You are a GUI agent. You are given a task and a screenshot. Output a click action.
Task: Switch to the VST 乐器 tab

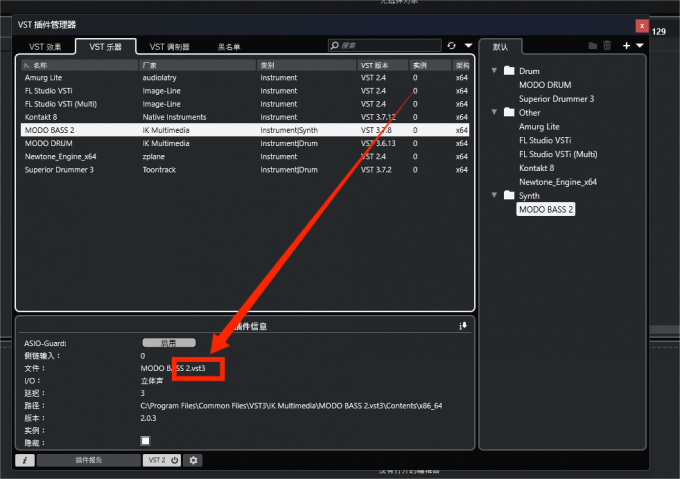105,47
